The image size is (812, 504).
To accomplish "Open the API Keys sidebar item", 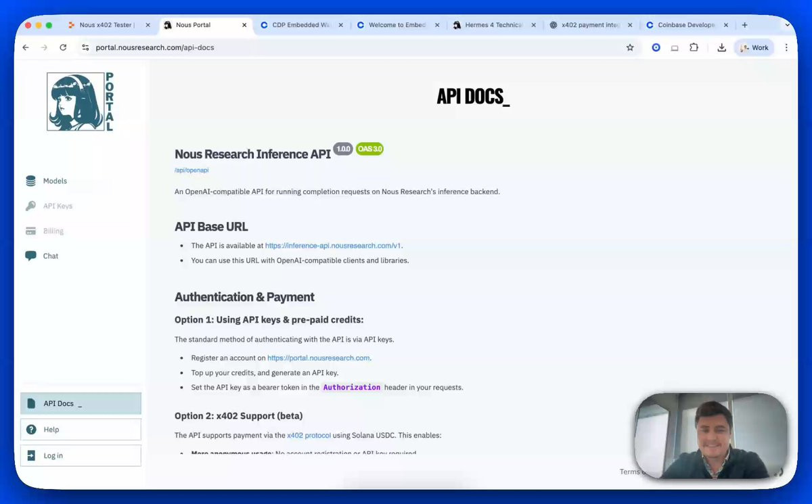I will pyautogui.click(x=58, y=206).
